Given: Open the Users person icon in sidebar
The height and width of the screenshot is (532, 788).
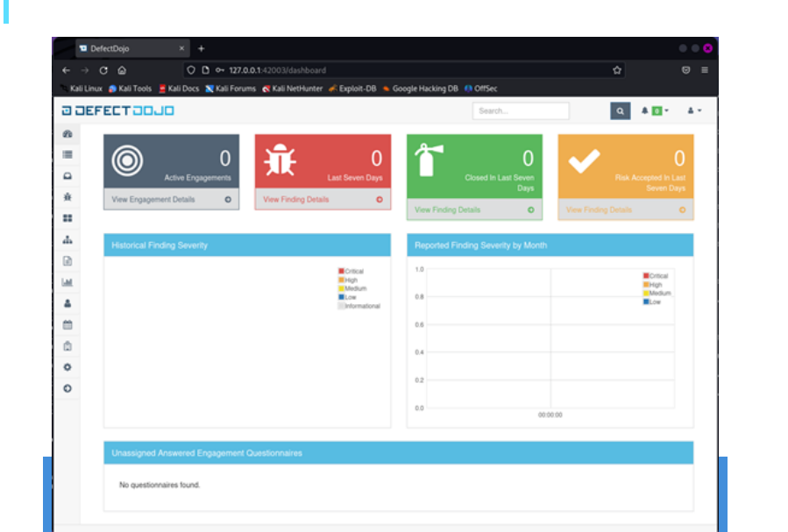Looking at the screenshot, I should [67, 303].
